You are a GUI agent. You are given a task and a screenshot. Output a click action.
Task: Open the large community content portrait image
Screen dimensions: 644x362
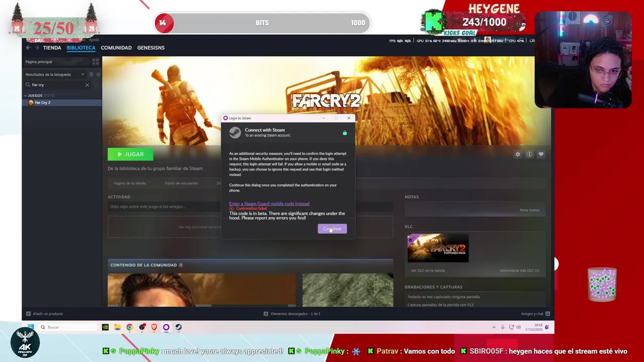[201, 290]
